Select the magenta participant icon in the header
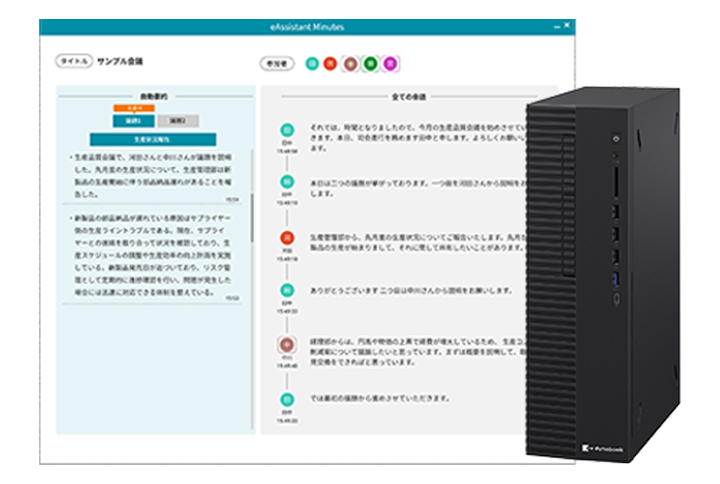The image size is (720, 484). 390,62
